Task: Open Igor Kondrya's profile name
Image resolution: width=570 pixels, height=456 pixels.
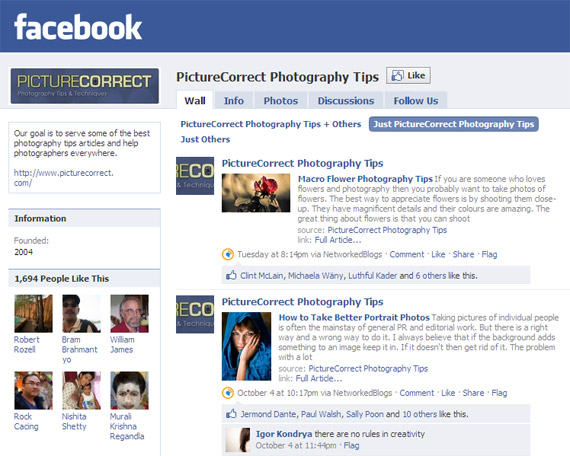Action: click(x=284, y=434)
